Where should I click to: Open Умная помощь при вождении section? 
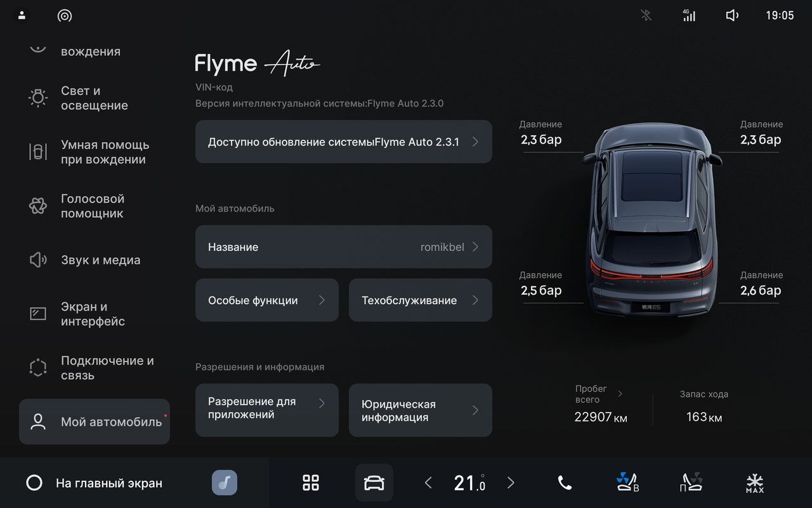click(x=95, y=152)
